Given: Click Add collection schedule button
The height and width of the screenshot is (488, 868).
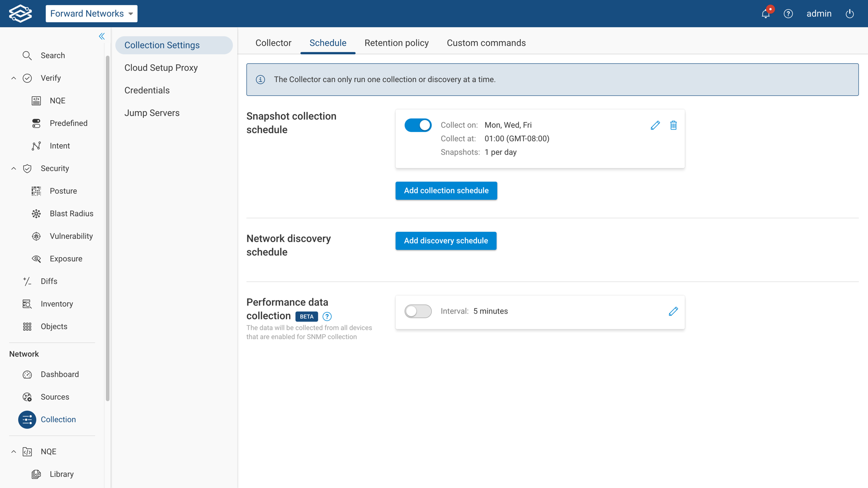Looking at the screenshot, I should (x=446, y=191).
